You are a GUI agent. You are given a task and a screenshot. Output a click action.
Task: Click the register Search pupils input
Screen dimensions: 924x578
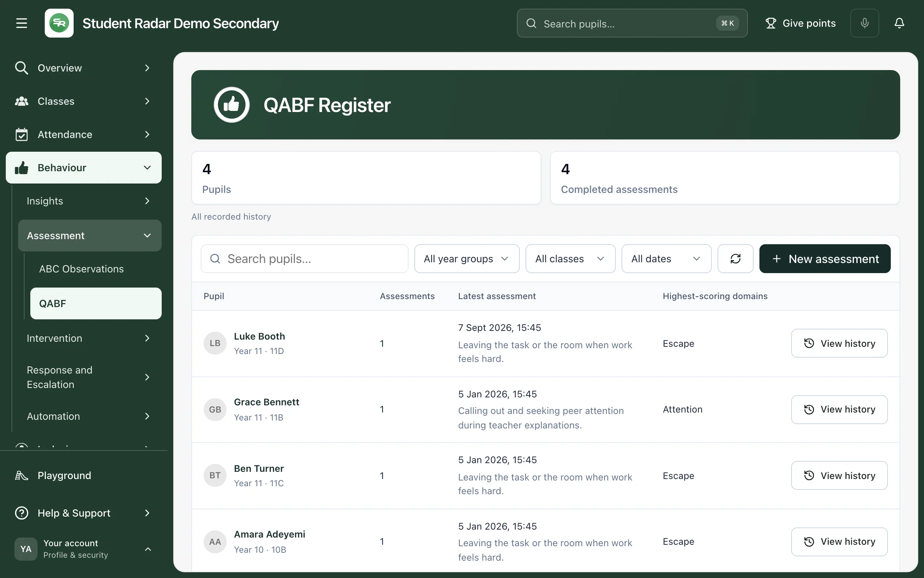(x=304, y=259)
